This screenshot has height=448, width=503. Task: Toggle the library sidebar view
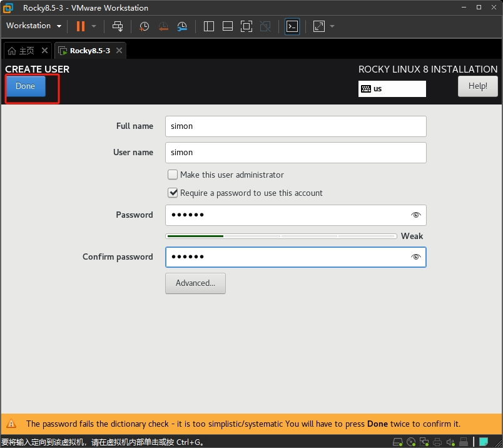tap(209, 26)
